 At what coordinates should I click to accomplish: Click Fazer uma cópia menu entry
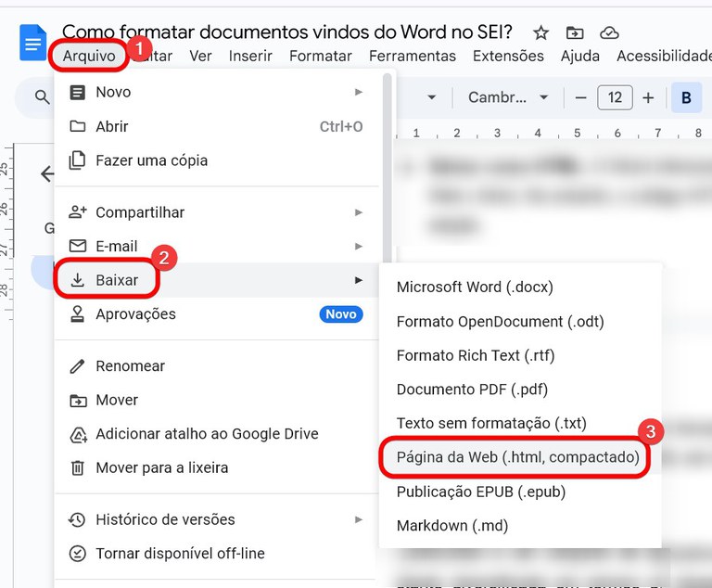pos(151,160)
